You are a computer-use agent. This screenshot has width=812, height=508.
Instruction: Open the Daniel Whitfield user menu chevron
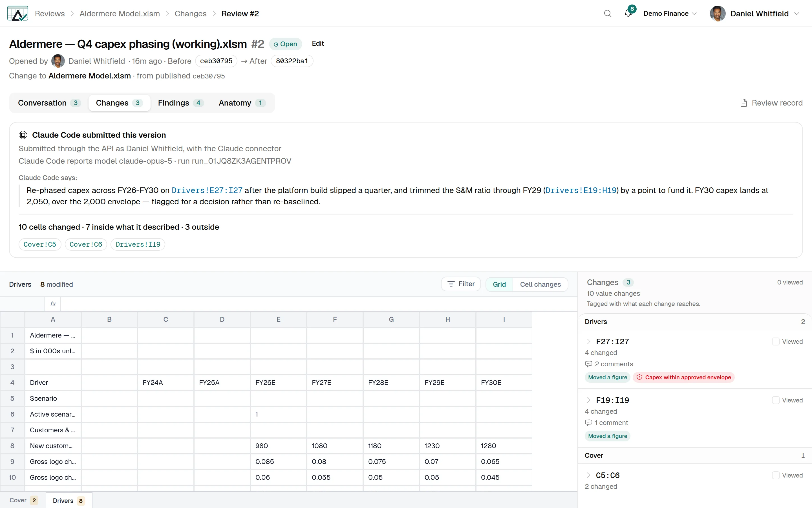[x=797, y=14]
